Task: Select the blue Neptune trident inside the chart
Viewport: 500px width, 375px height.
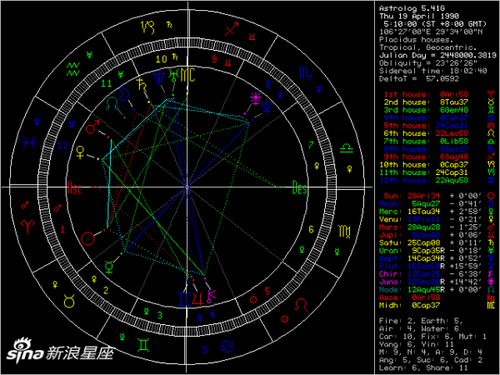Action: click(158, 77)
